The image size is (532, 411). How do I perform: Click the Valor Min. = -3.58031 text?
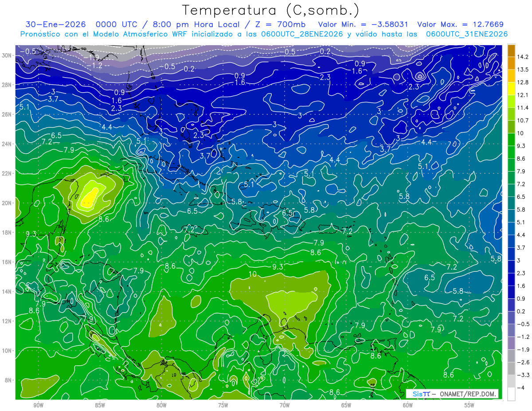coord(364,24)
